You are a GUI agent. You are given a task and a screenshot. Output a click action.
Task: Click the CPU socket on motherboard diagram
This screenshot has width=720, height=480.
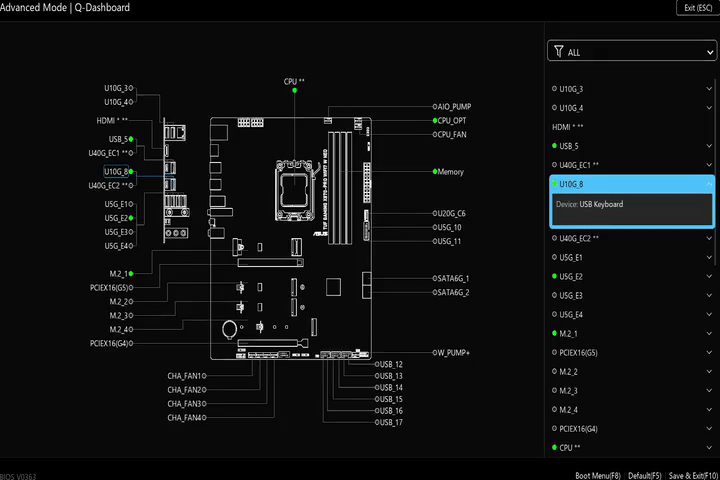click(294, 189)
